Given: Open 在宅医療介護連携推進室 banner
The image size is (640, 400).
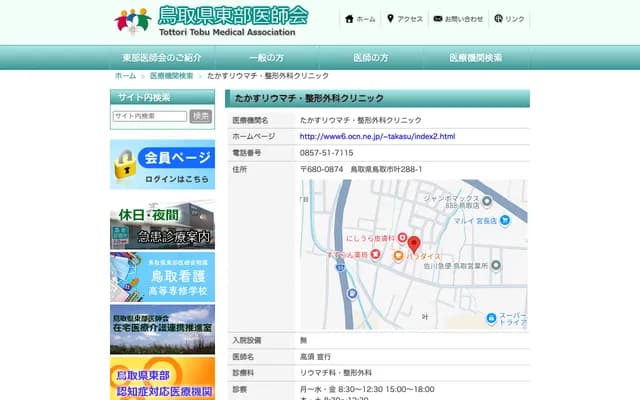Looking at the screenshot, I should (x=162, y=329).
